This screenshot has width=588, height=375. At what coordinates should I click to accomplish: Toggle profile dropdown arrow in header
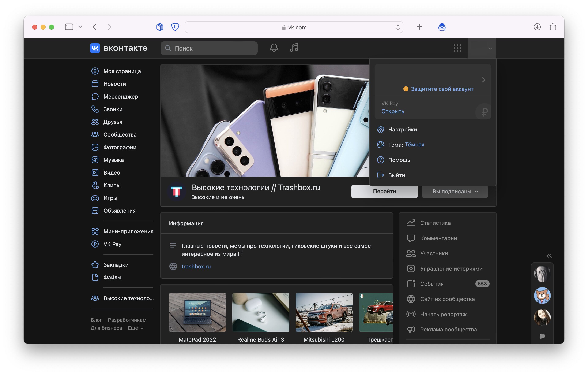pos(490,49)
